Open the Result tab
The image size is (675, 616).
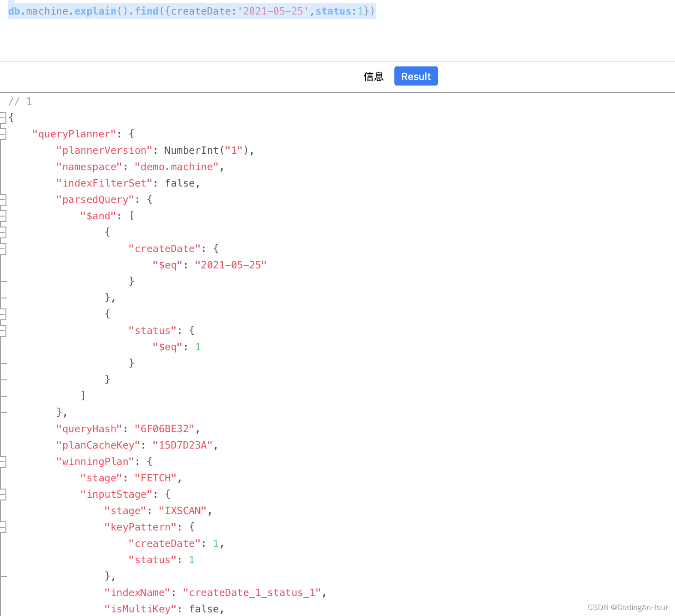(x=416, y=76)
